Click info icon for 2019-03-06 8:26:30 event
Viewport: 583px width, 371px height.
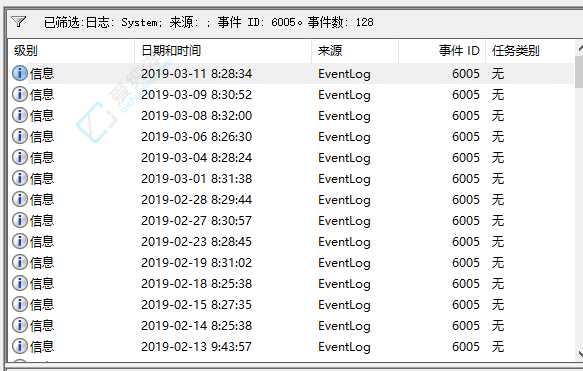click(20, 136)
